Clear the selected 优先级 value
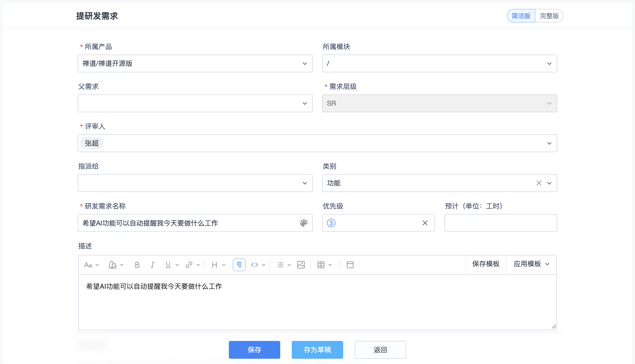This screenshot has height=364, width=635. click(x=425, y=223)
